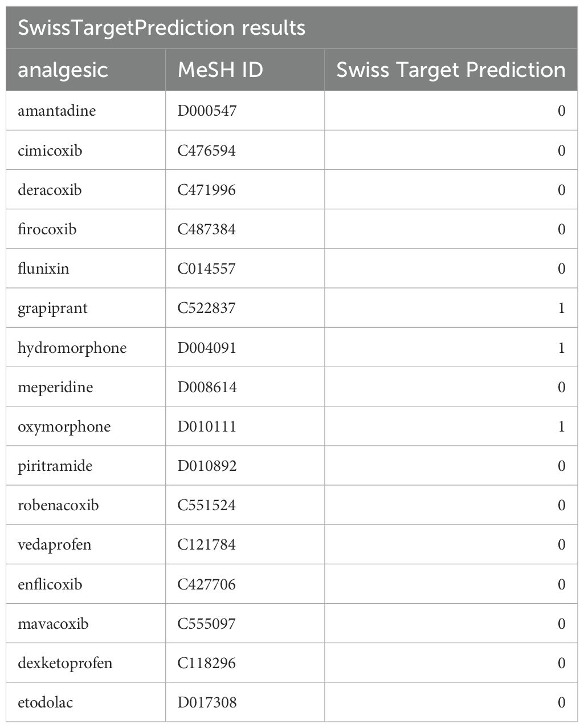The image size is (584, 728).
Task: Click the 'MeSH ID' column header
Action: (x=220, y=70)
